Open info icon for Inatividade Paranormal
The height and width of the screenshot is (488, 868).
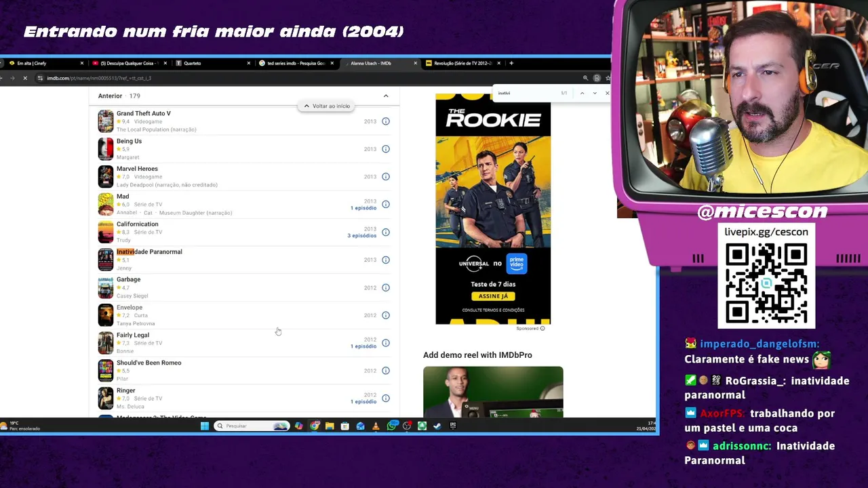click(386, 260)
